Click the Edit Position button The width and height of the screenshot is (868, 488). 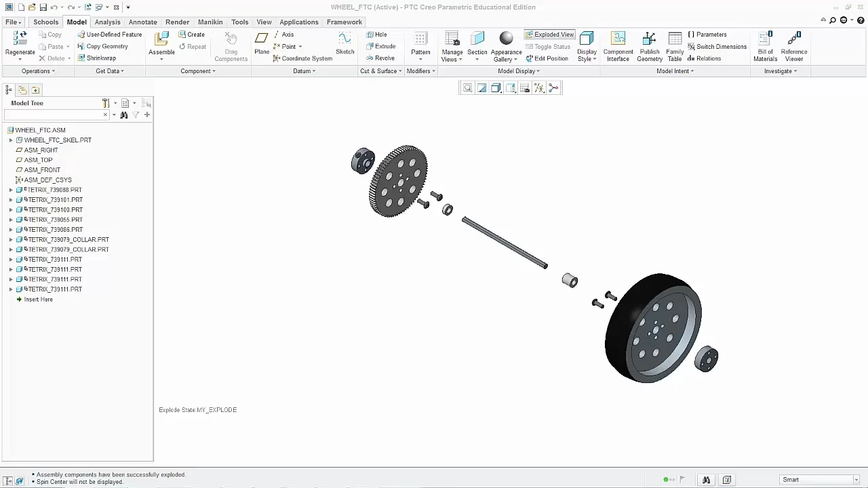(x=547, y=58)
